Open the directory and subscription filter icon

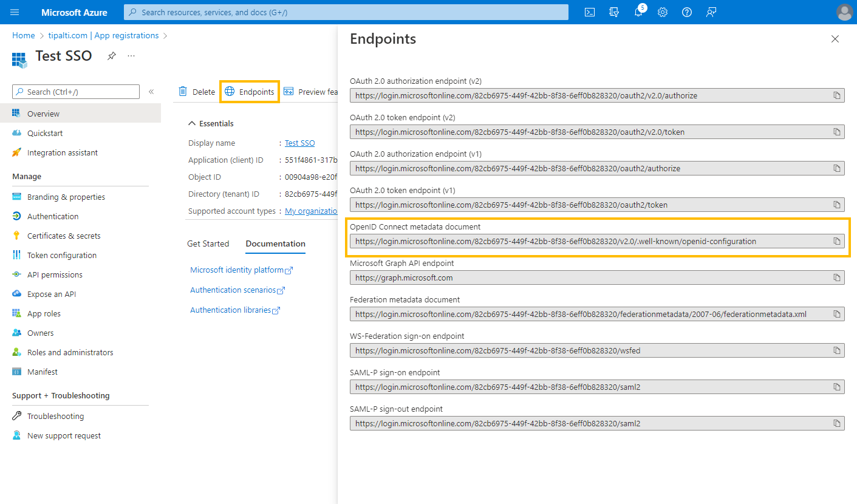coord(614,12)
